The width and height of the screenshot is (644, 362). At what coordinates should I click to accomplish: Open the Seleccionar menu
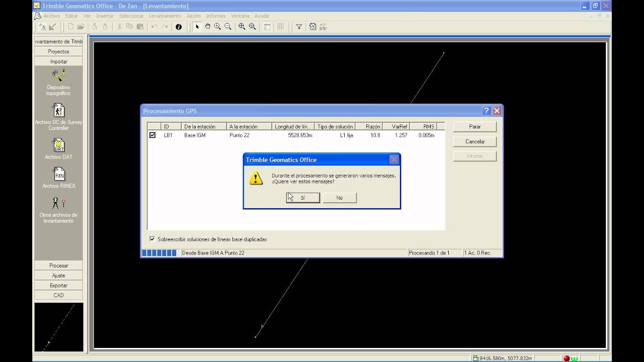point(131,16)
